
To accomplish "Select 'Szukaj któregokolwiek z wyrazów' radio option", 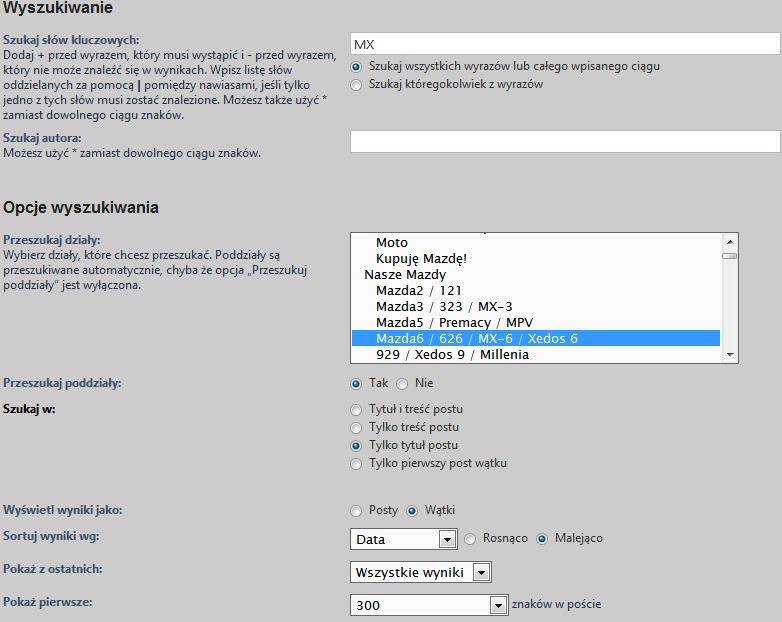I will [x=356, y=85].
